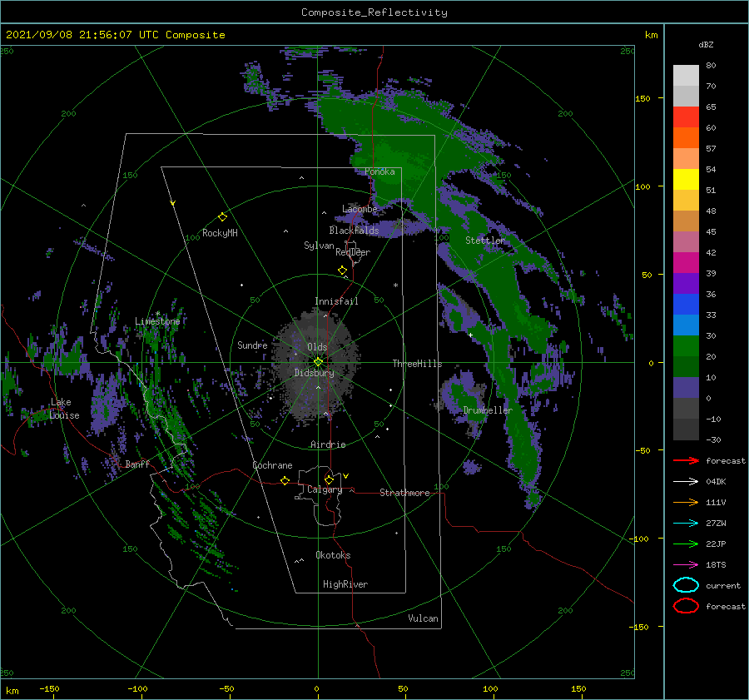Pick the light gray 70 dBZ swatch
Viewport: 749px width, 700px height.
pyautogui.click(x=686, y=76)
